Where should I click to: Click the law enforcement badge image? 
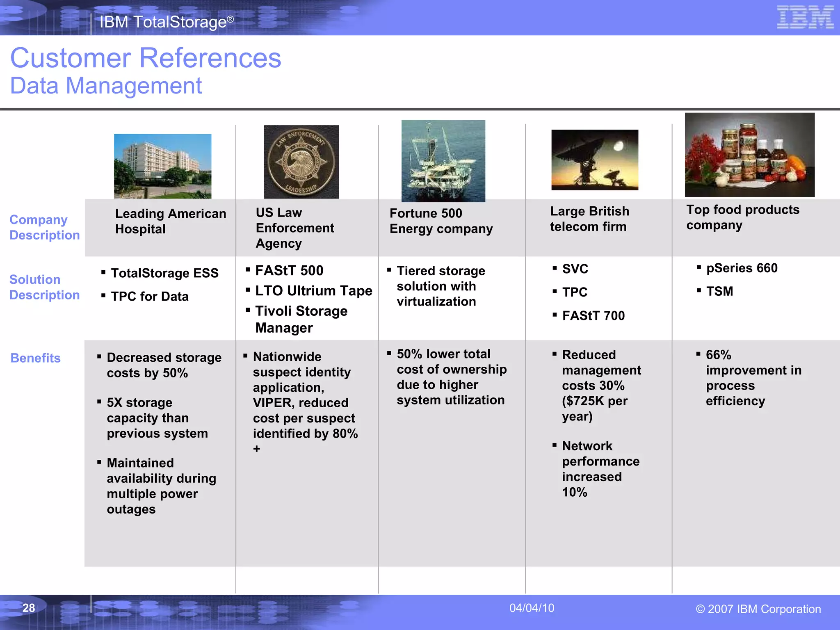[301, 162]
